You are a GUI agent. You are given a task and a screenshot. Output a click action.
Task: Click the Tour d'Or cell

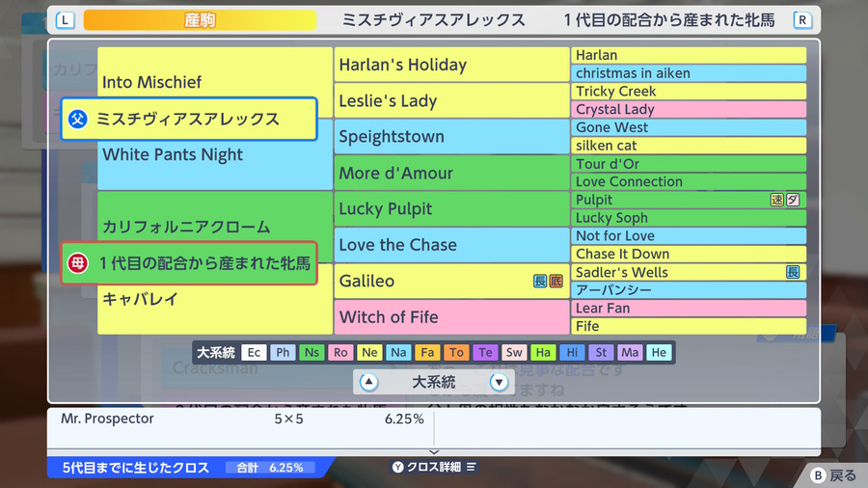point(689,164)
